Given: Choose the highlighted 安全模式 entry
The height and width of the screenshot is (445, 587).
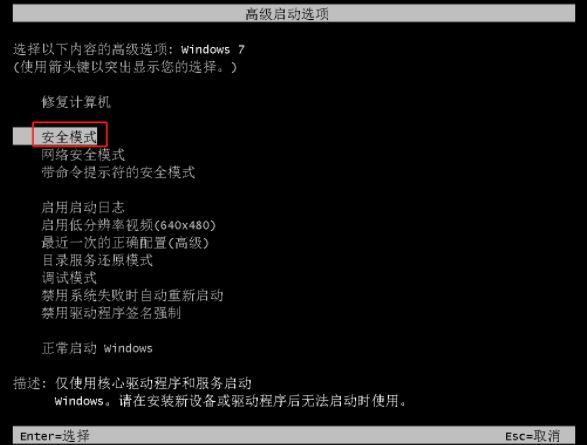Looking at the screenshot, I should [x=69, y=137].
